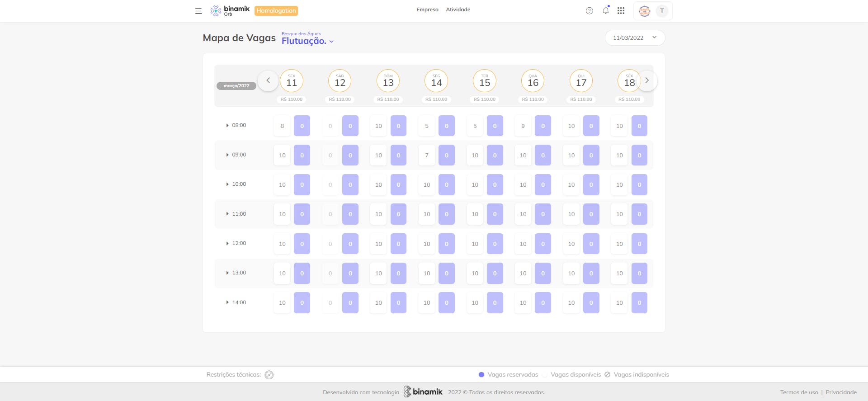Screen dimensions: 868x401
Task: Select day 14 (SEG) in the calendar
Action: 436,81
